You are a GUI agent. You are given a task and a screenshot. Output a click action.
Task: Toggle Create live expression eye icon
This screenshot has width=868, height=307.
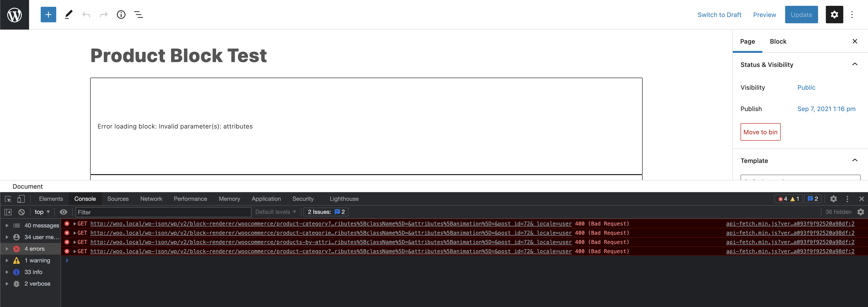click(x=63, y=212)
